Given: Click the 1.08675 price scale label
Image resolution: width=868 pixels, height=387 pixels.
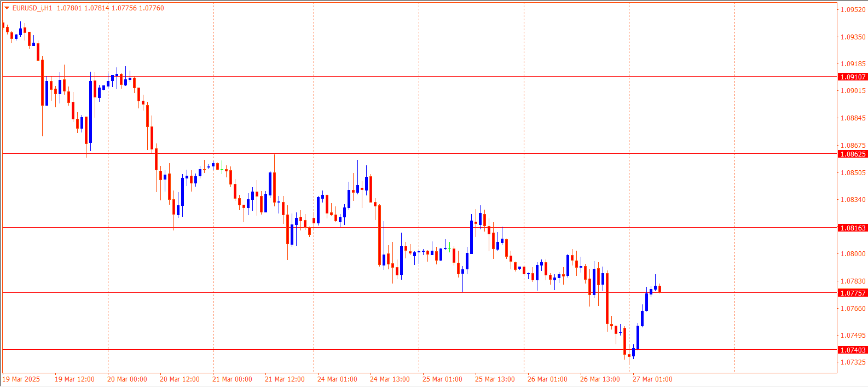Looking at the screenshot, I should 853,146.
